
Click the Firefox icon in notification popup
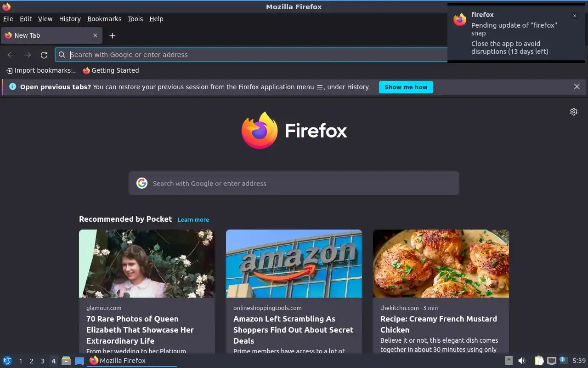460,20
